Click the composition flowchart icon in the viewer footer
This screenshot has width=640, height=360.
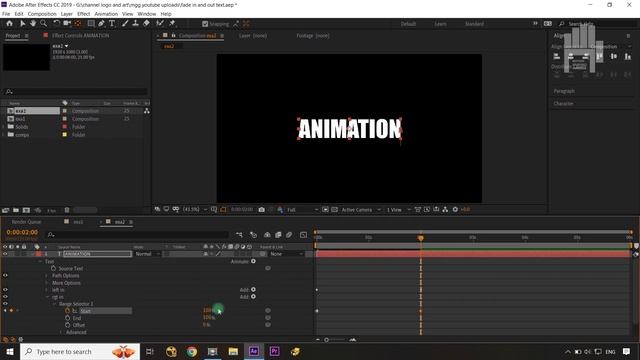[x=445, y=209]
